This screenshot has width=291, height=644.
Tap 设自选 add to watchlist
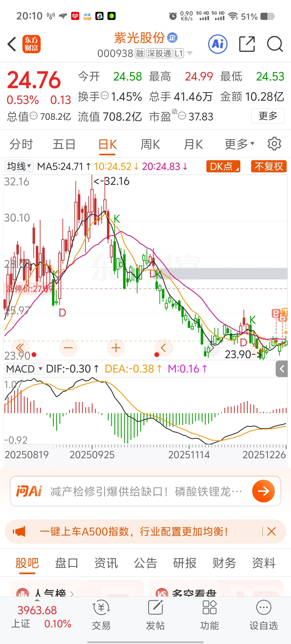point(264,615)
